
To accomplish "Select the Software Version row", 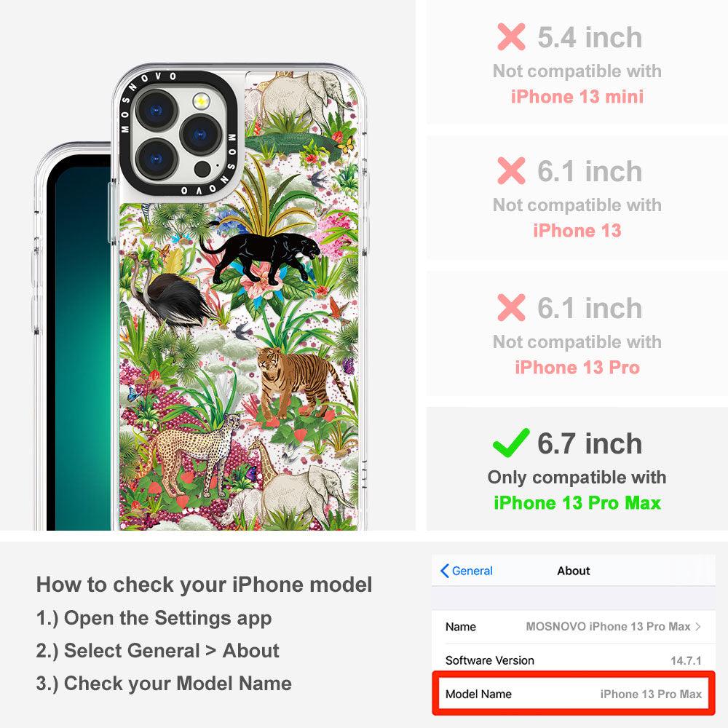I will click(574, 660).
